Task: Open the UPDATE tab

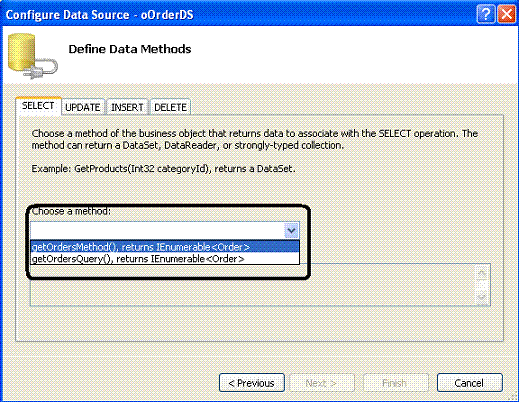Action: 83,107
